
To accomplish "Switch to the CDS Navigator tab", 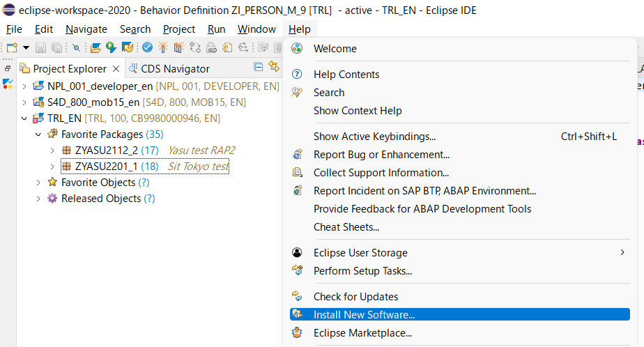I will coord(175,68).
